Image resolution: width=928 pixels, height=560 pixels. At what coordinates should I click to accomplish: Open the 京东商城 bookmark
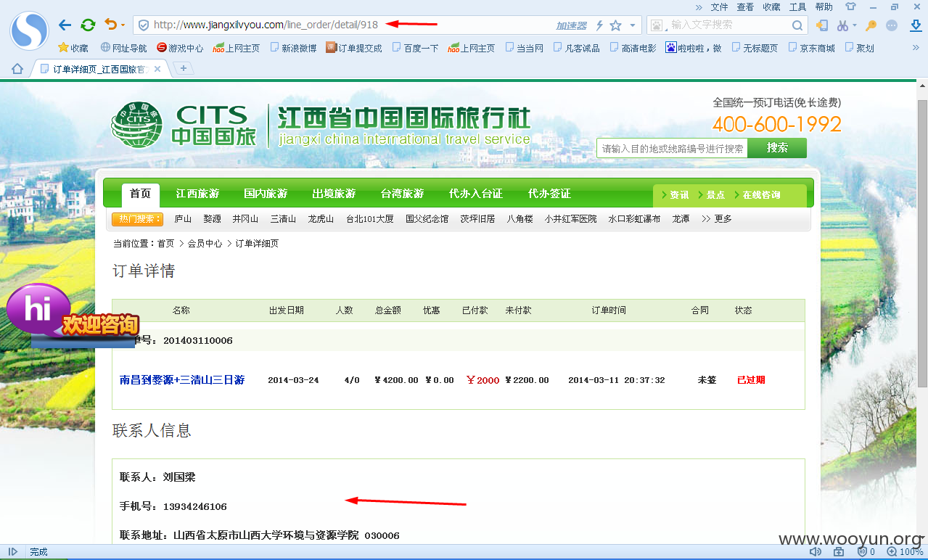click(x=811, y=48)
